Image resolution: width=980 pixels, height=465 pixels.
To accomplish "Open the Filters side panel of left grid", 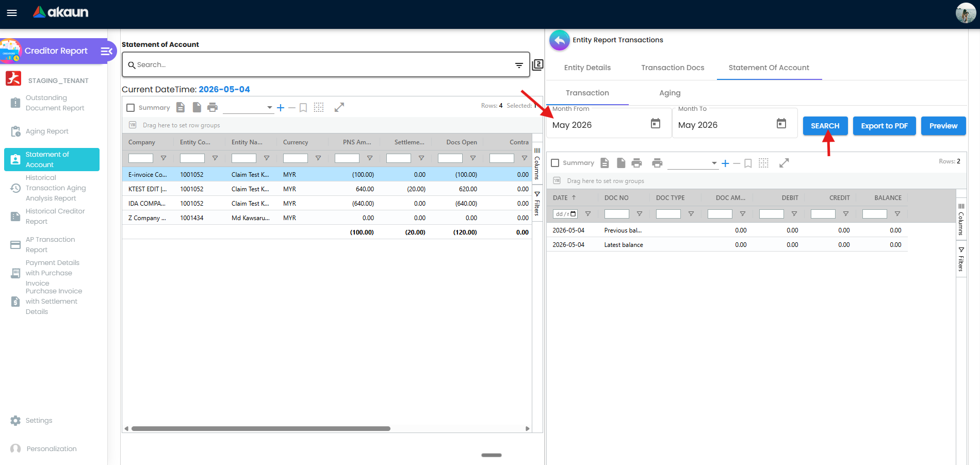I will 537,204.
